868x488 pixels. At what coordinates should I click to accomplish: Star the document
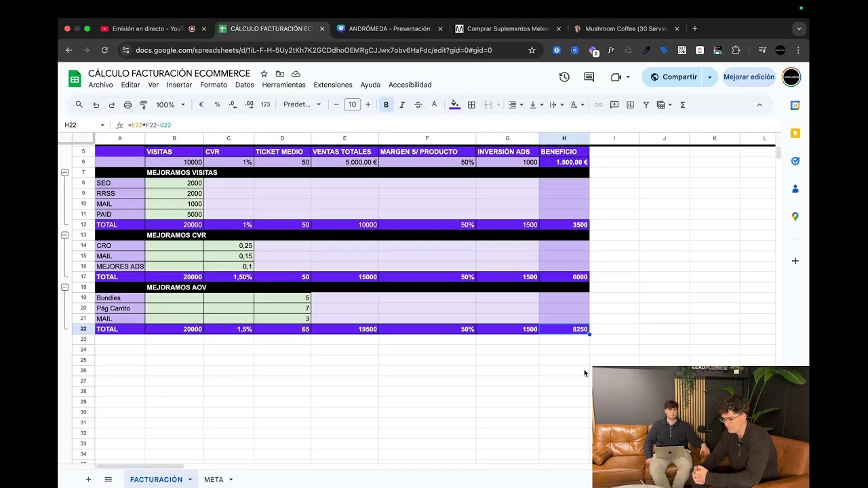[x=264, y=73]
